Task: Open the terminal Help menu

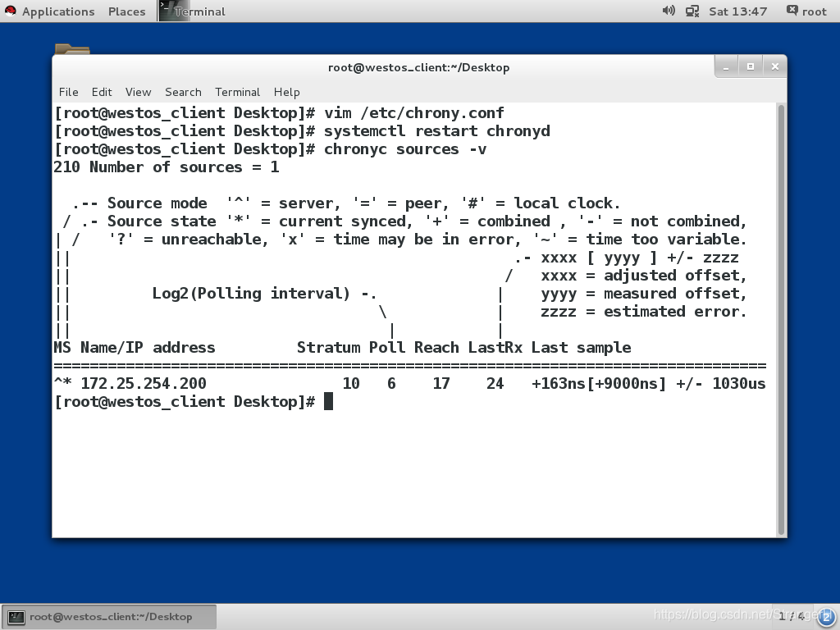Action: pos(286,92)
